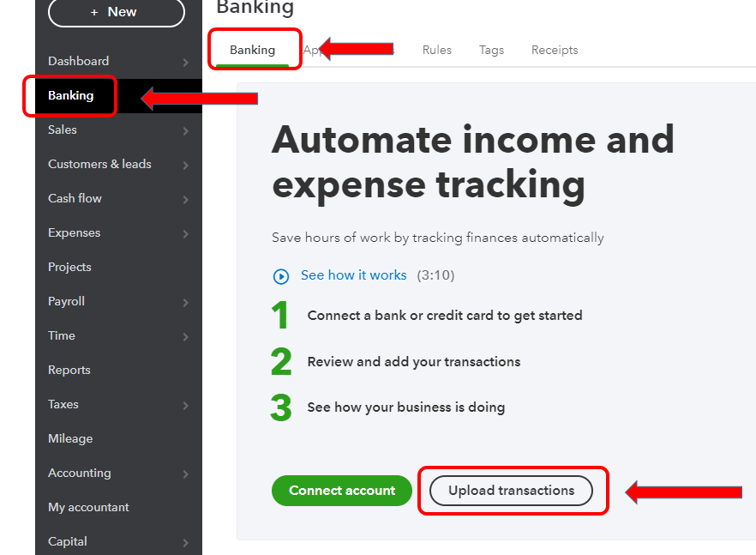Open the Tags tab

click(x=491, y=50)
